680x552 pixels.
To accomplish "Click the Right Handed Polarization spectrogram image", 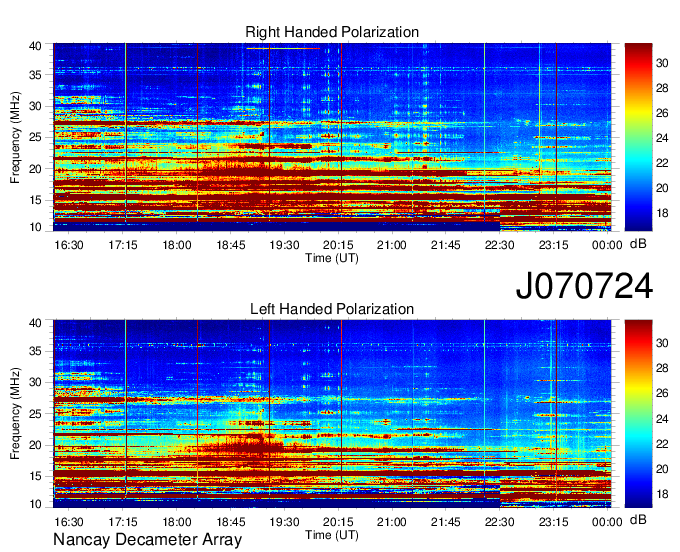I will point(332,137).
